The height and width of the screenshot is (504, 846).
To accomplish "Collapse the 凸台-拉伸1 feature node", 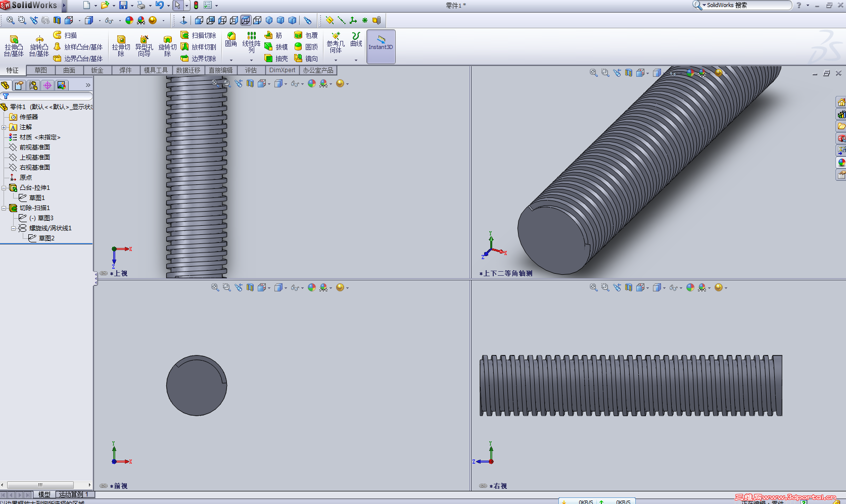I will point(4,188).
